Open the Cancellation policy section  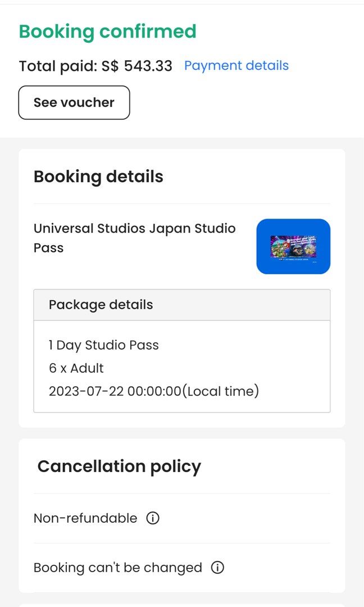119,466
